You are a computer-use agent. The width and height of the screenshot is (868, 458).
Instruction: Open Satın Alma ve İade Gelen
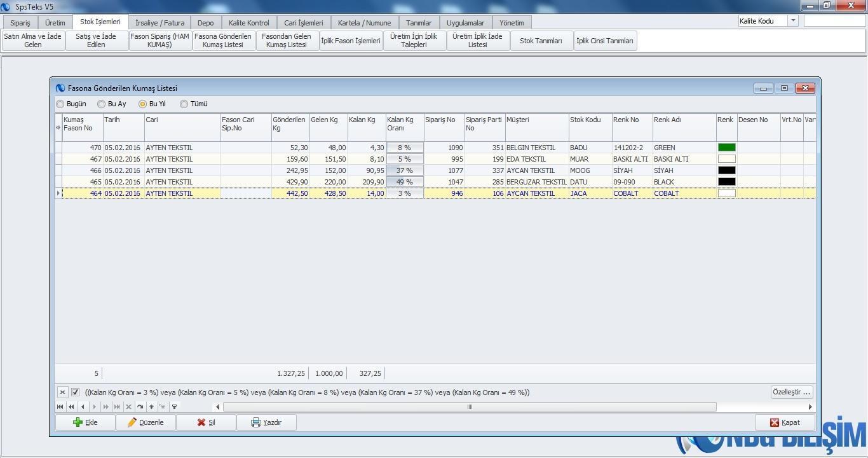33,41
